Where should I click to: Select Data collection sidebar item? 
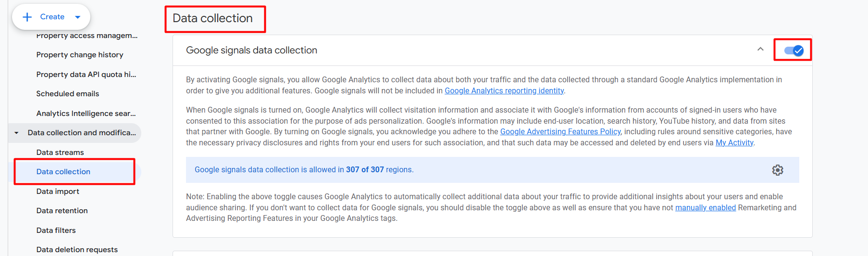(63, 172)
